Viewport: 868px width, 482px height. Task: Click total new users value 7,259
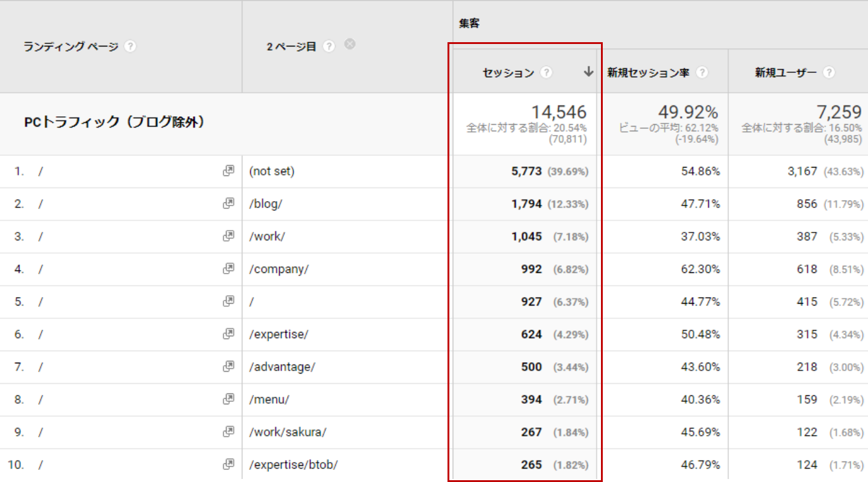pyautogui.click(x=840, y=112)
